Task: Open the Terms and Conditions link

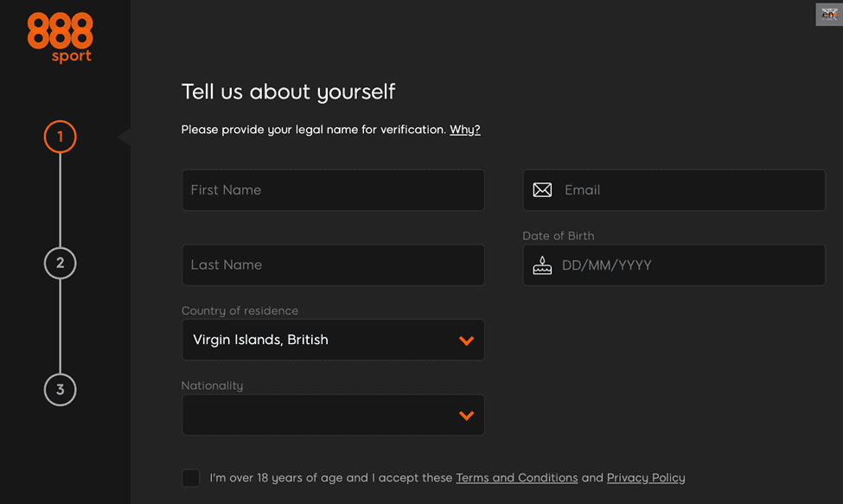Action: (516, 478)
